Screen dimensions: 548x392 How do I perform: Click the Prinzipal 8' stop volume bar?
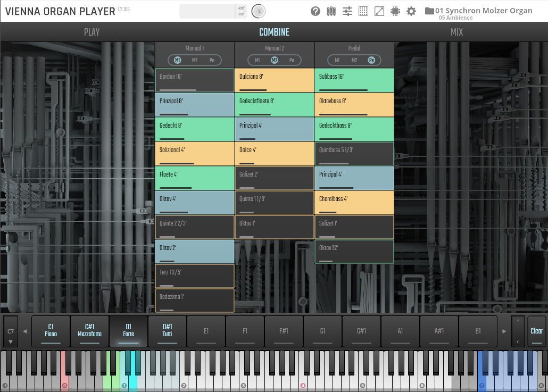174,114
